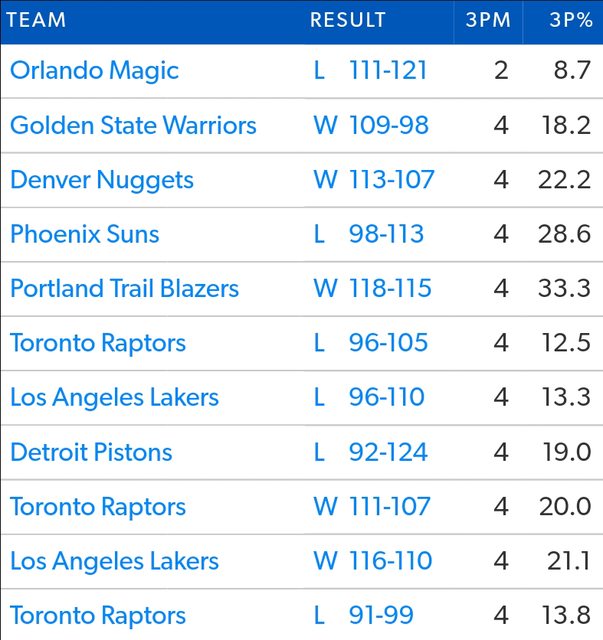Open the 113-107 game result link
Image resolution: width=603 pixels, height=640 pixels.
coord(391,180)
